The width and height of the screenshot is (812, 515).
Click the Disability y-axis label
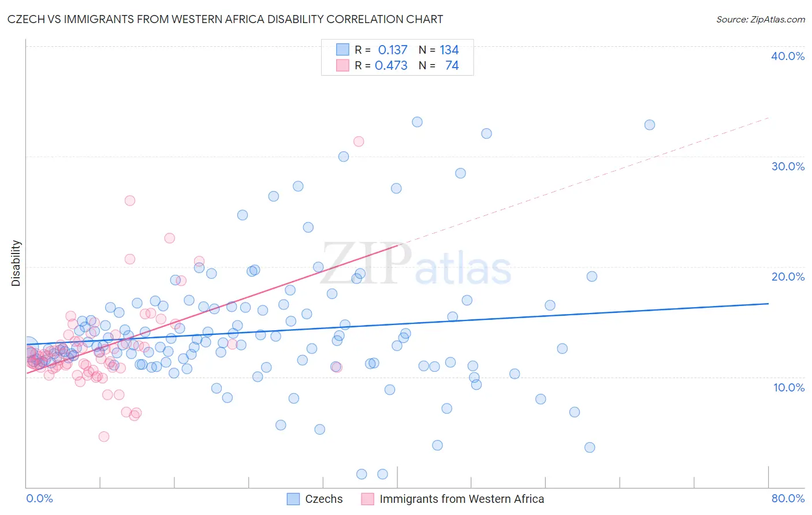[x=16, y=263]
